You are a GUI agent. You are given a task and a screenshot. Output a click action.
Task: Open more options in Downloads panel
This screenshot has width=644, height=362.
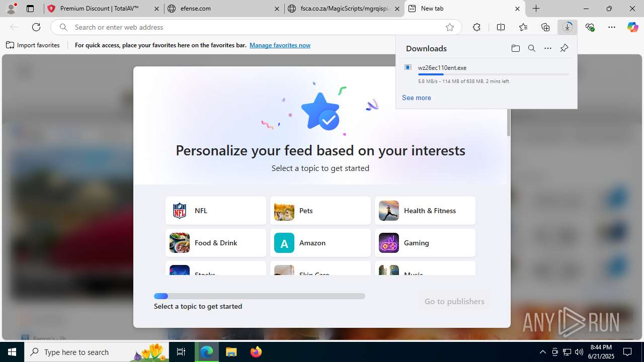tap(548, 48)
